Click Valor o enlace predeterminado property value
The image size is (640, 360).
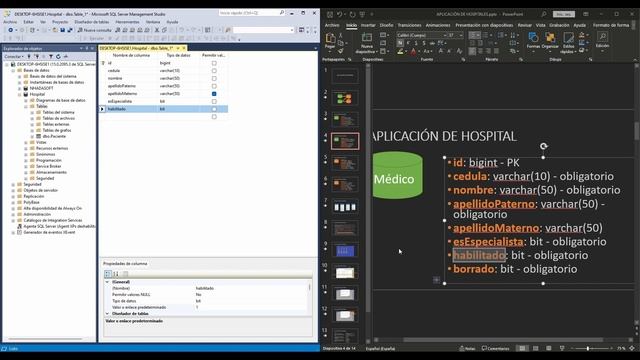pos(250,307)
